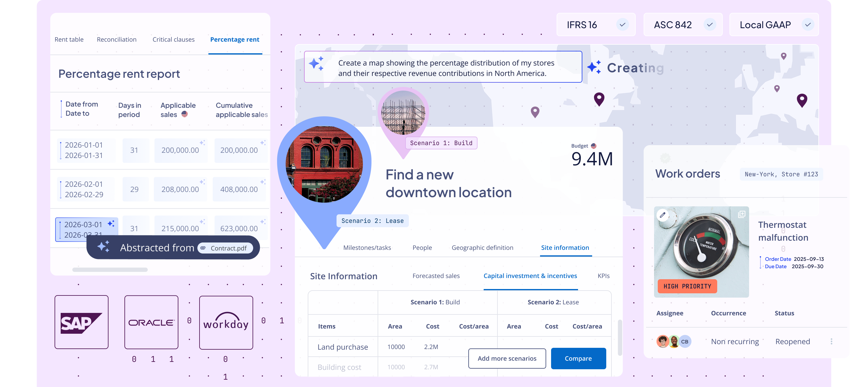Toggle the Local GAAP checkmark
868x387 pixels.
click(808, 24)
